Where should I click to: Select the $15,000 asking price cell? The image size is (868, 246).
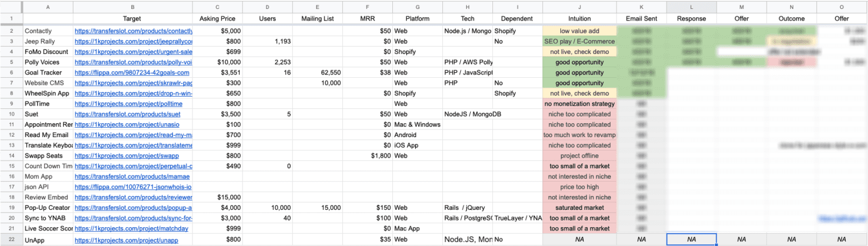218,198
